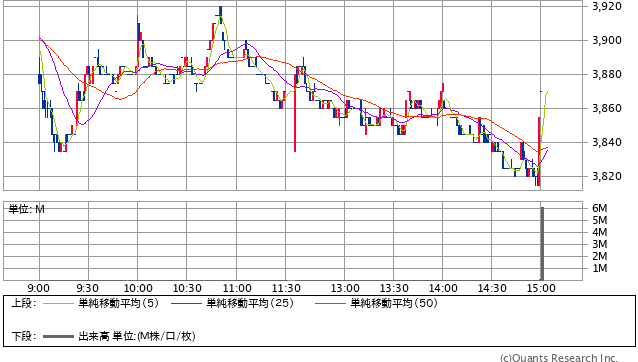Click the 3,820 price axis label
638x362 pixels.
[607, 177]
